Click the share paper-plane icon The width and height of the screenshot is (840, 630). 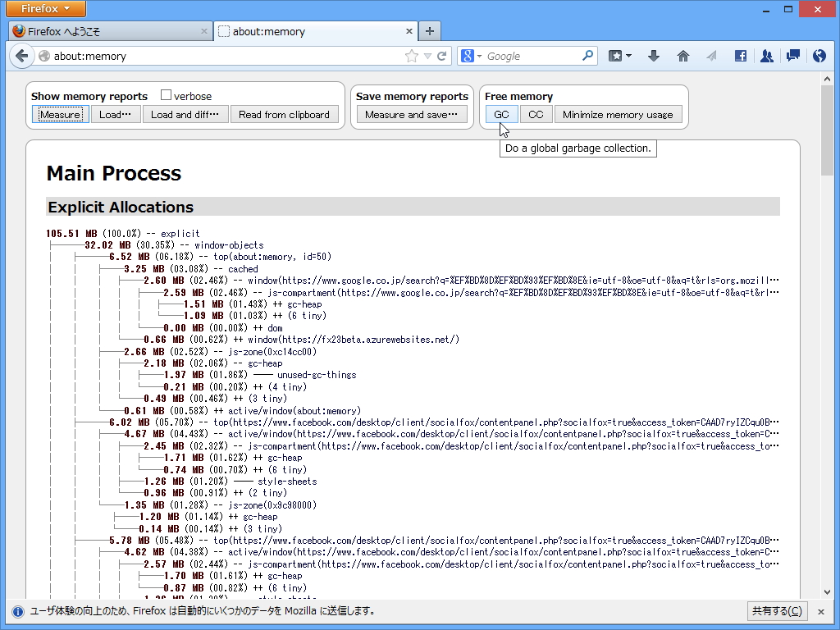click(x=711, y=56)
